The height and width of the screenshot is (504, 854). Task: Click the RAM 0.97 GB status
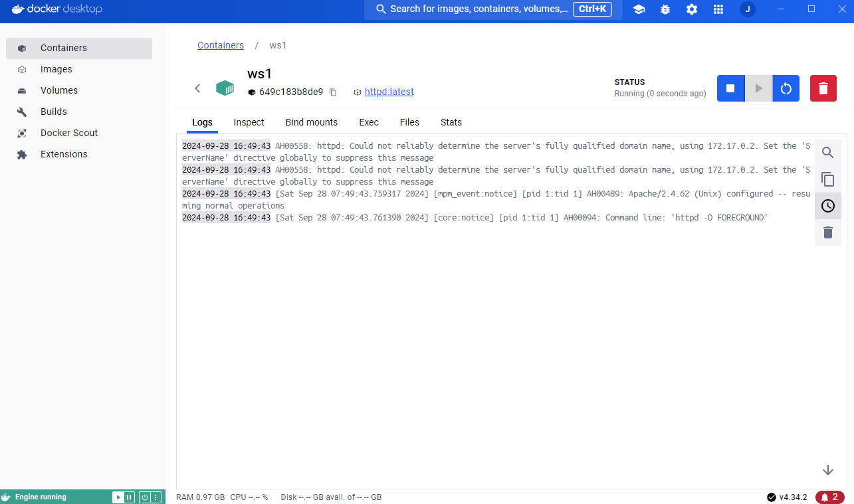tap(201, 497)
